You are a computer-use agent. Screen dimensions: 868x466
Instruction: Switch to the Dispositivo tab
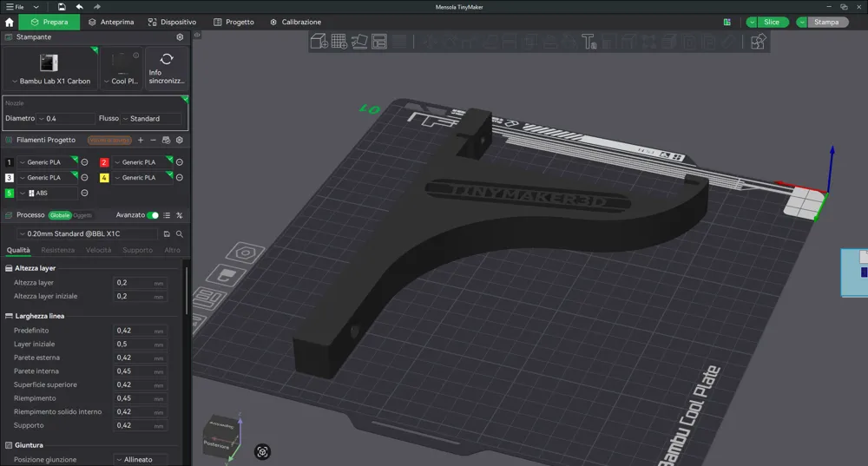point(172,23)
